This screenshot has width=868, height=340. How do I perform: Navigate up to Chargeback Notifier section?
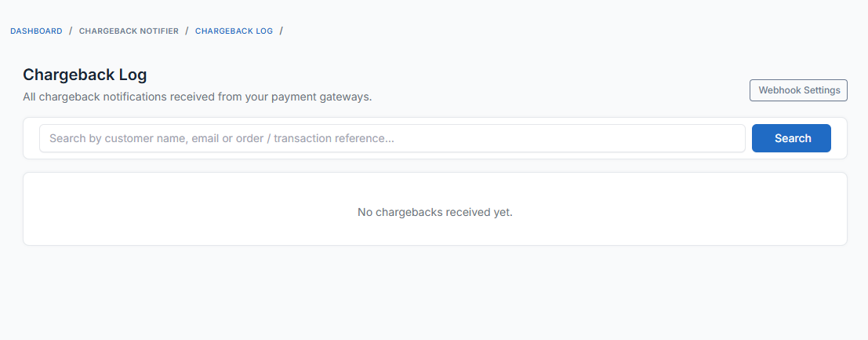click(x=129, y=31)
